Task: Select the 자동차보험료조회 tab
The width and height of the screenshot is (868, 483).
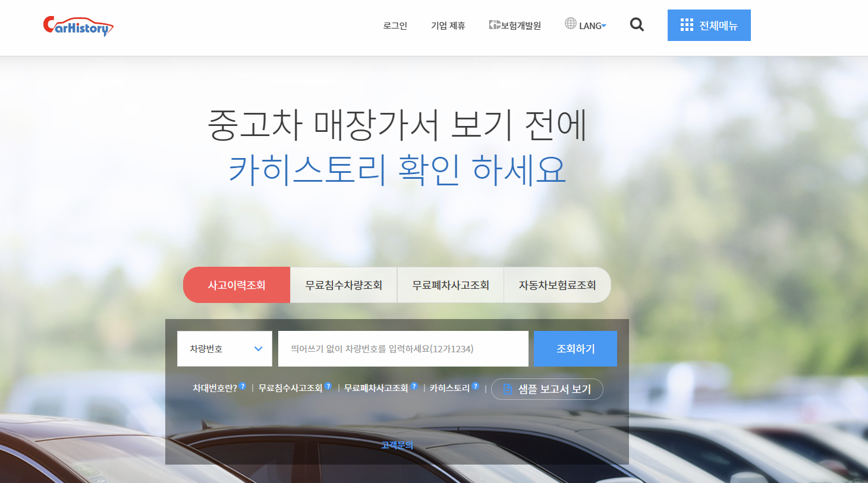Action: (x=557, y=285)
